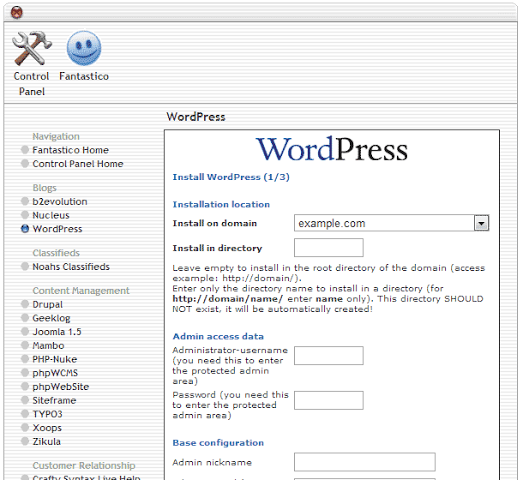Click the Customer Relationship category label

pos(84,465)
